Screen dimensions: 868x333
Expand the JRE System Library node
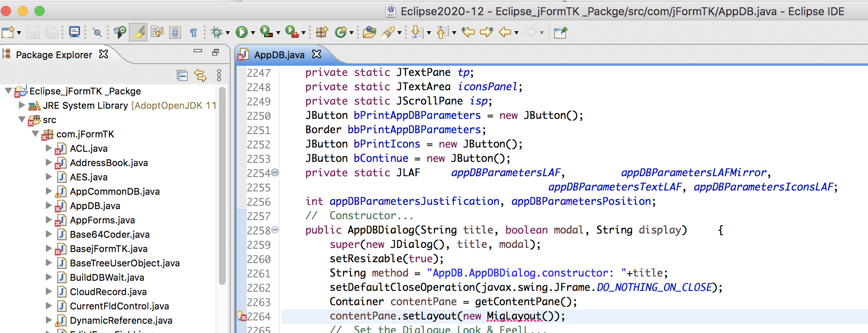22,105
